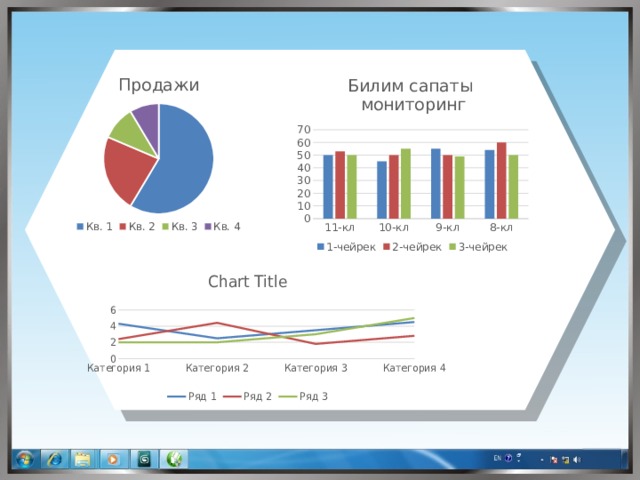Click the '11-кл' axis label
The height and width of the screenshot is (480, 640).
pyautogui.click(x=340, y=227)
